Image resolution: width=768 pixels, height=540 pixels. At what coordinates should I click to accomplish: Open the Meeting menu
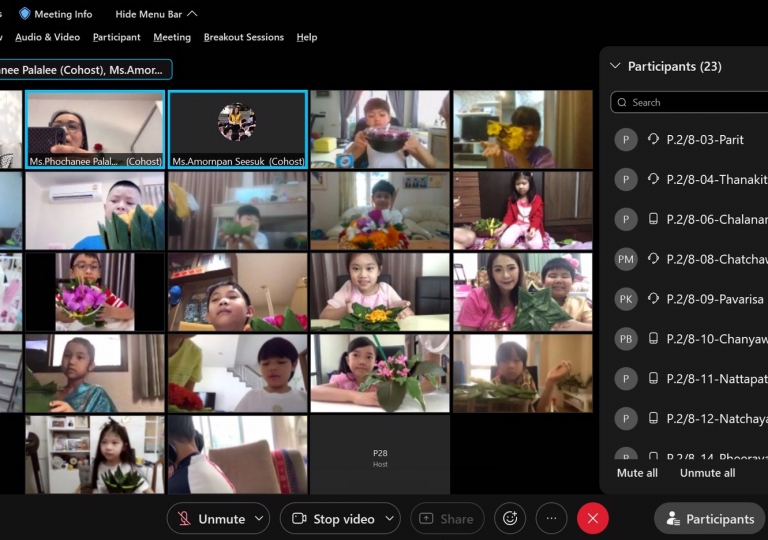coord(172,37)
